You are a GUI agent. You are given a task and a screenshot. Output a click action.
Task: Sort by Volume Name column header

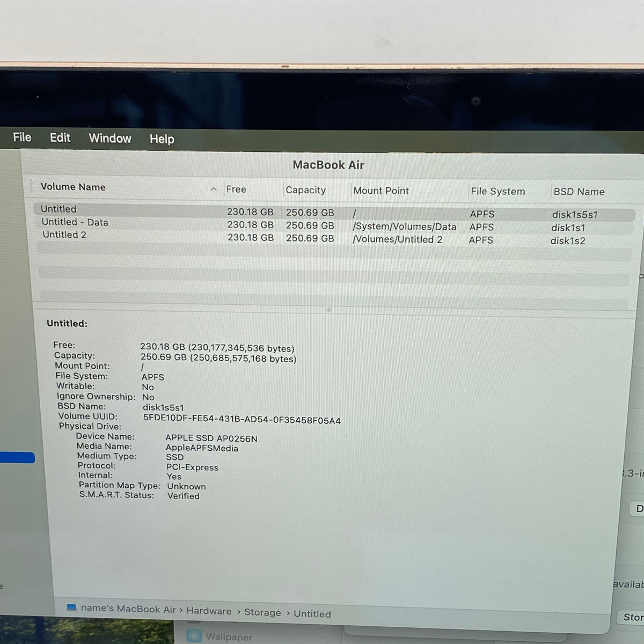(x=73, y=187)
